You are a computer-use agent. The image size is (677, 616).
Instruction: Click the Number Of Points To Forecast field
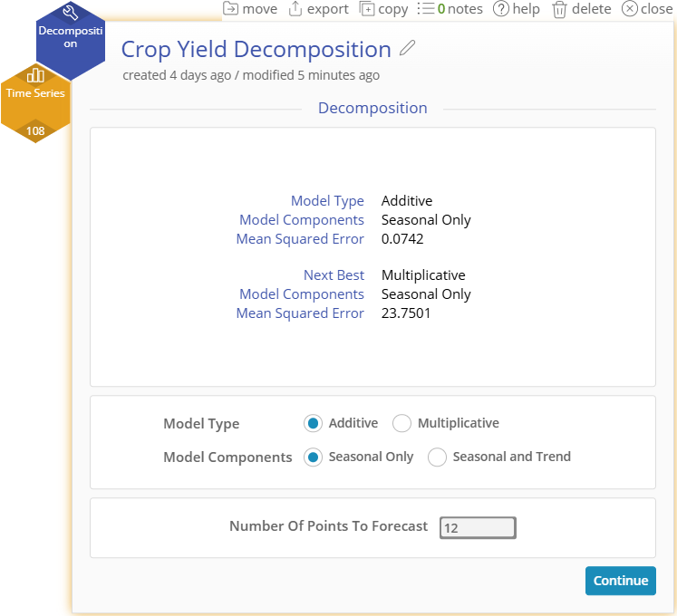pos(478,527)
